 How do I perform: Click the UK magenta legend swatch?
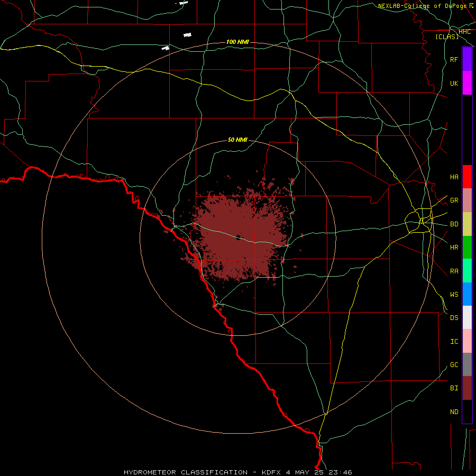click(467, 83)
